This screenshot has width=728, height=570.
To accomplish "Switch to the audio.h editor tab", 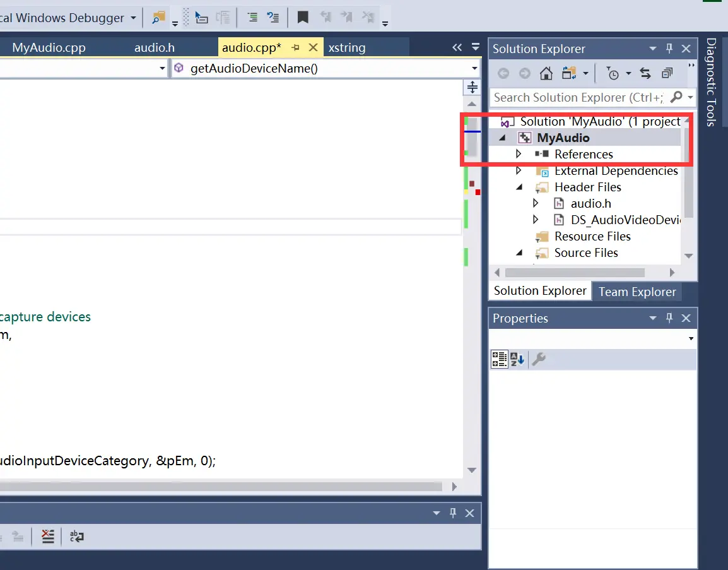I will [x=155, y=47].
